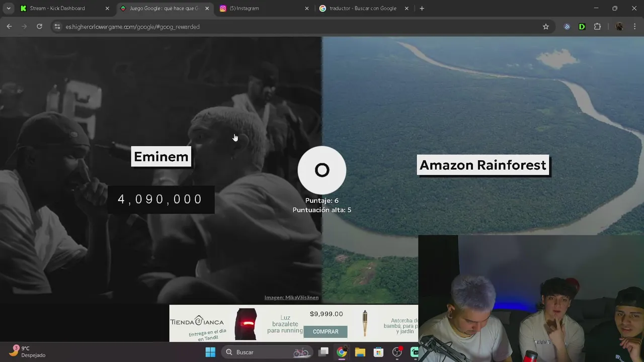The width and height of the screenshot is (644, 362).
Task: Restore down the Chrome window
Action: coord(615,8)
